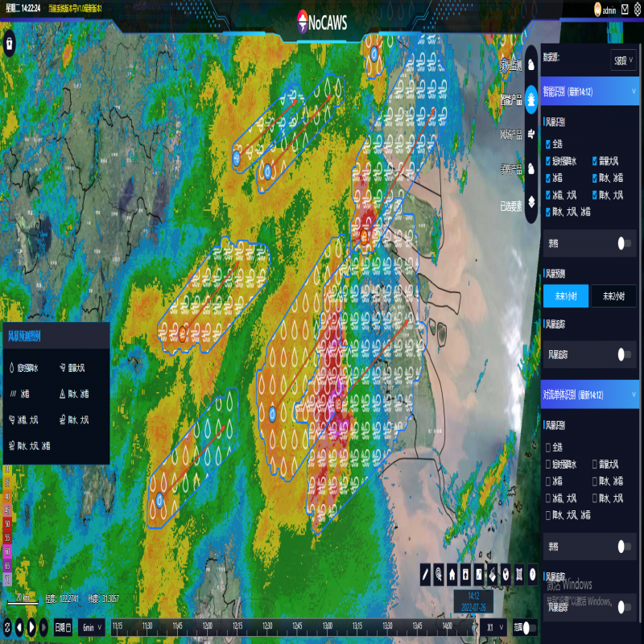644x644 pixels.
Task: Click the lock icon at top left
Action: coord(10,43)
